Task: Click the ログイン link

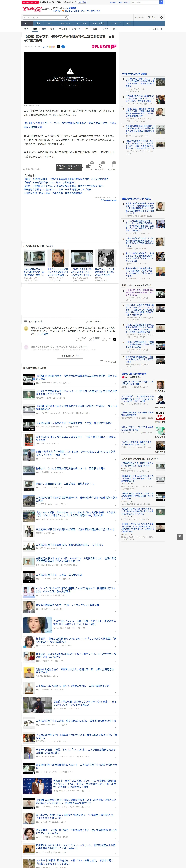Action: (57, 11)
